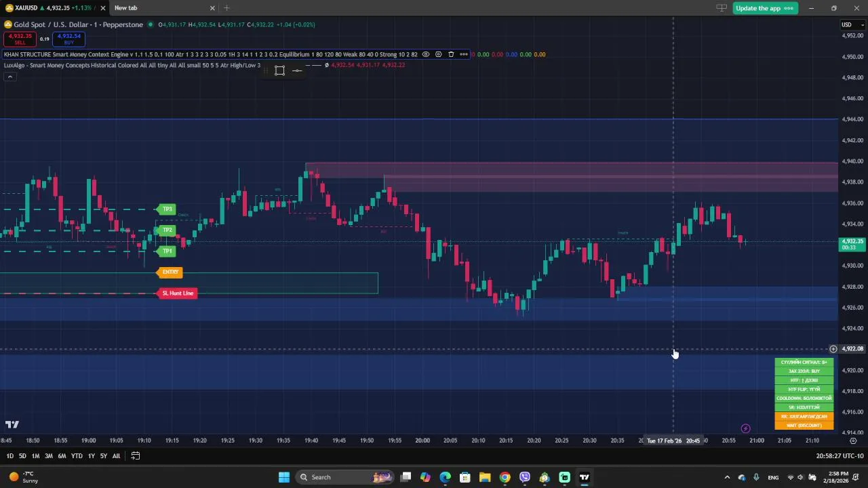Open Google Chrome from the taskbar
868x488 pixels.
(505, 477)
